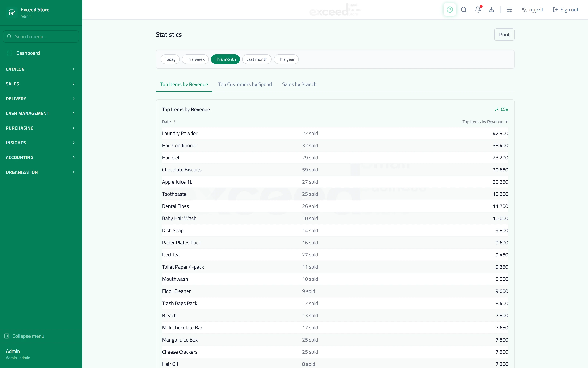The image size is (588, 368).
Task: Expand the INSIGHTS menu section
Action: (x=41, y=143)
